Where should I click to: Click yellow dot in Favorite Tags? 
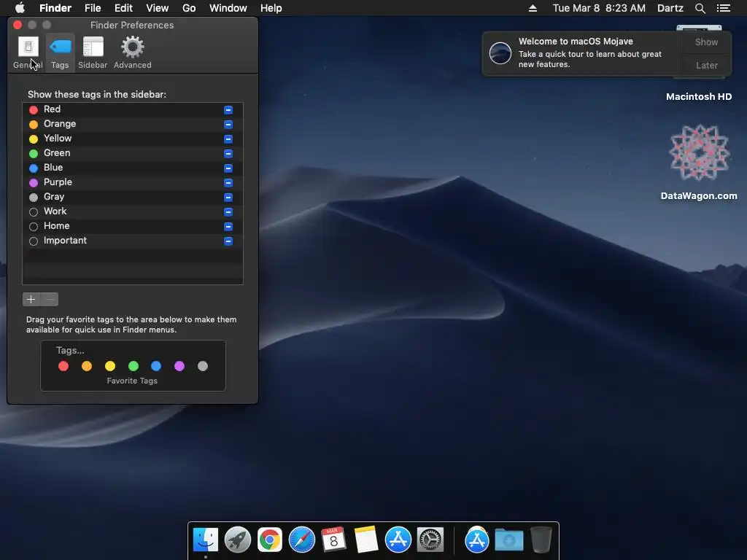click(110, 366)
